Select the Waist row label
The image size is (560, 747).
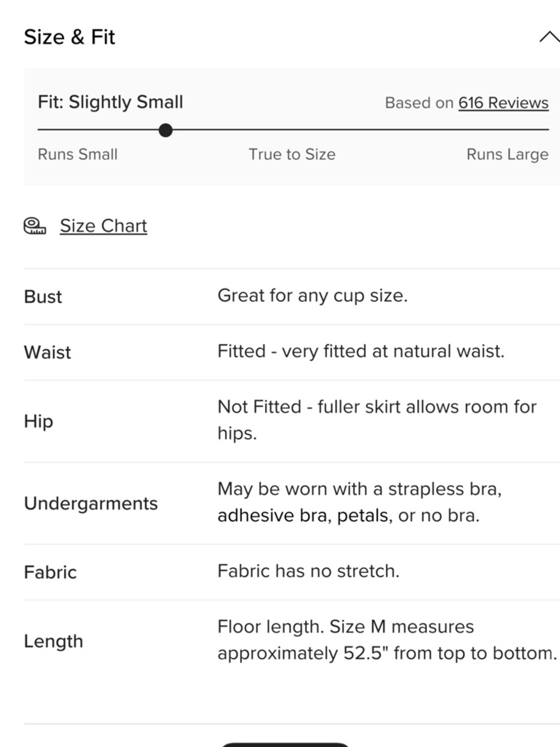point(48,352)
